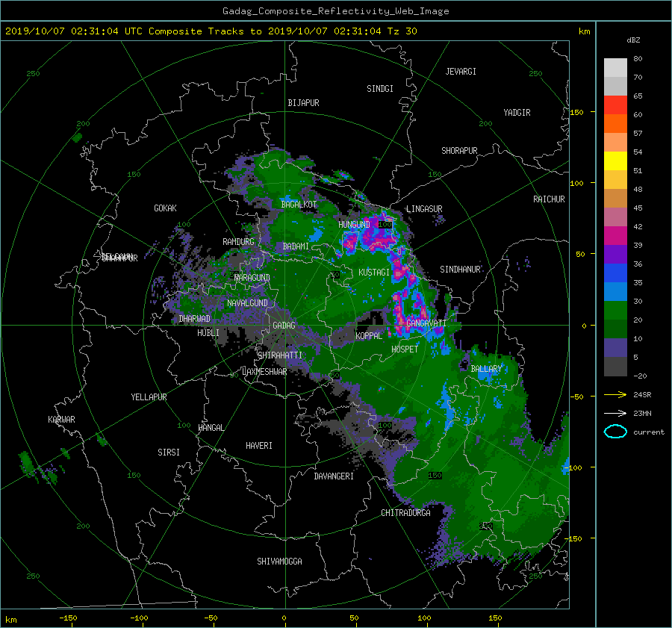Click the SHIVAMOGGA city label
Viewport: 672px width, 628px height.
coord(279,561)
